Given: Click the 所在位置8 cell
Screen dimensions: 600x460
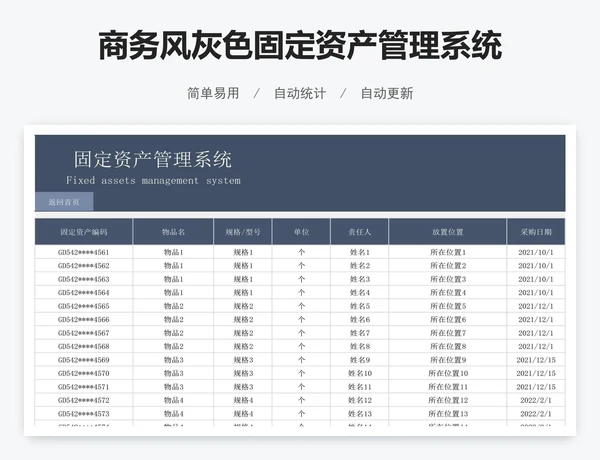Looking at the screenshot, I should click(x=448, y=346).
